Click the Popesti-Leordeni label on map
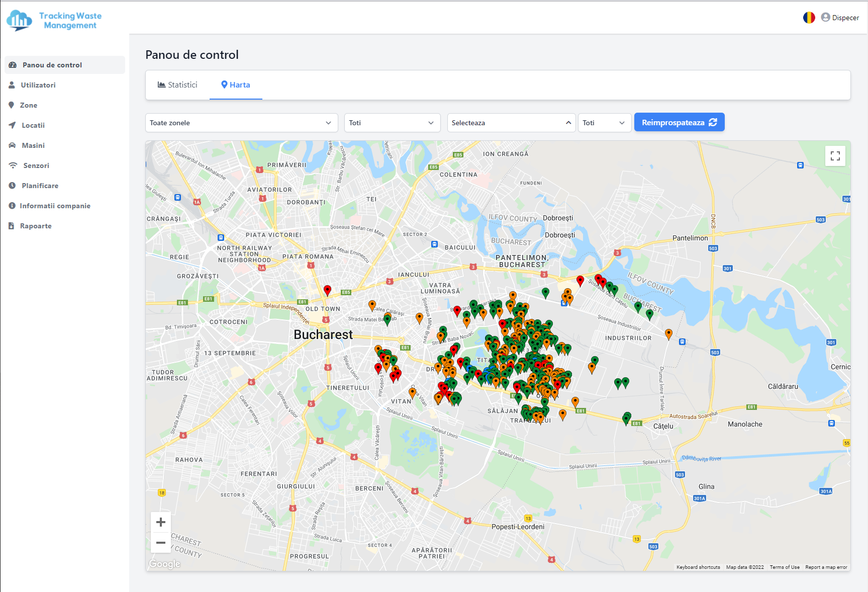 (518, 527)
